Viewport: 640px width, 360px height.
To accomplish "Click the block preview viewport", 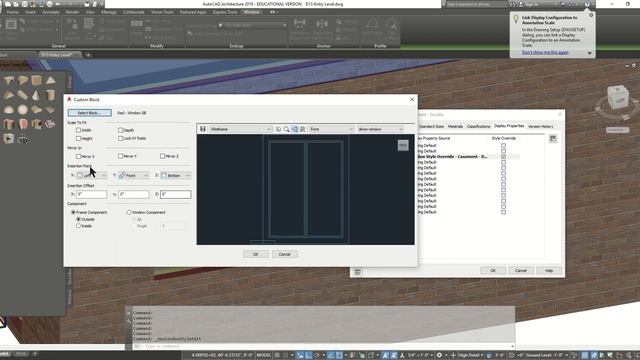I will (305, 190).
